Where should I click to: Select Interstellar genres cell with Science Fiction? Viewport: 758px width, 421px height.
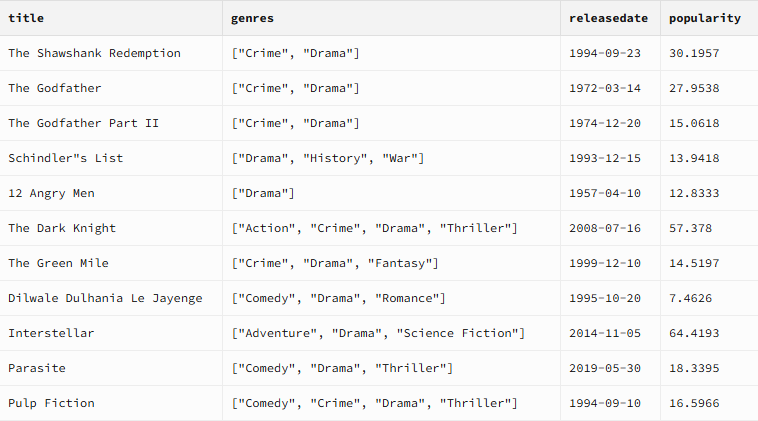pos(391,333)
